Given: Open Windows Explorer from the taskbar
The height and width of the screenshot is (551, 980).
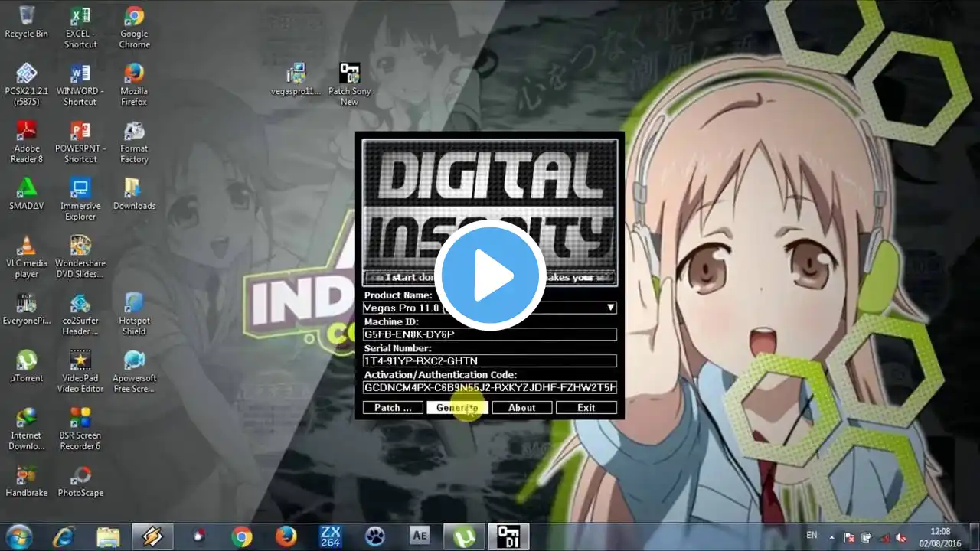Looking at the screenshot, I should [108, 536].
